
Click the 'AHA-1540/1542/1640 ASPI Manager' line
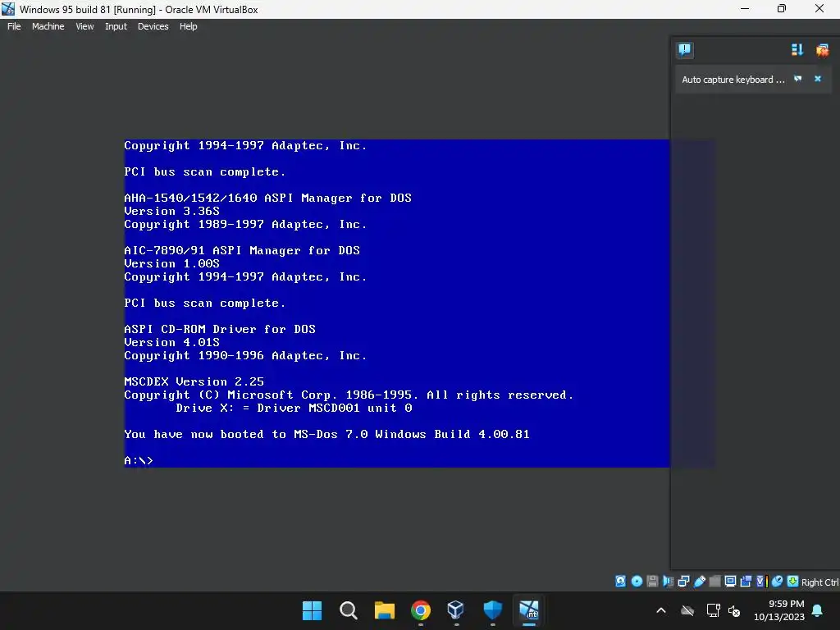coord(268,198)
